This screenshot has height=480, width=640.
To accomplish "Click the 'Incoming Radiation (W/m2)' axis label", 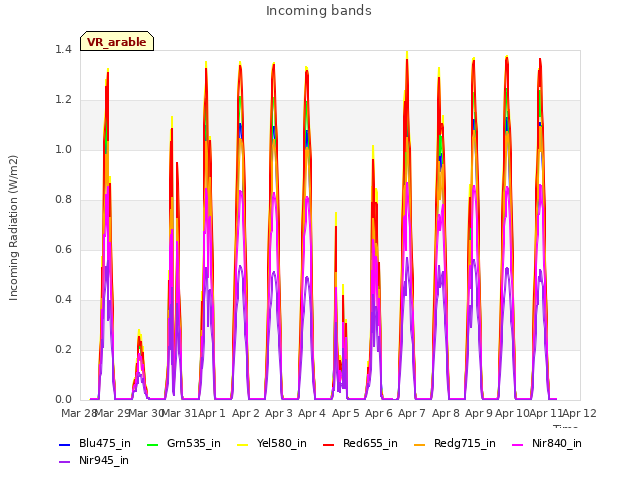I will [13, 228].
